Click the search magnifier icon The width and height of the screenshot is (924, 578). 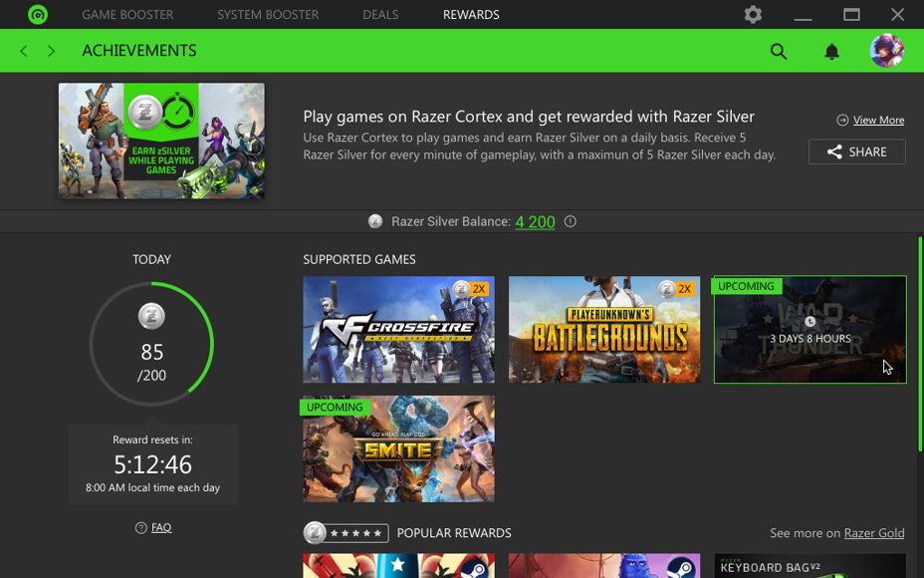(x=779, y=52)
